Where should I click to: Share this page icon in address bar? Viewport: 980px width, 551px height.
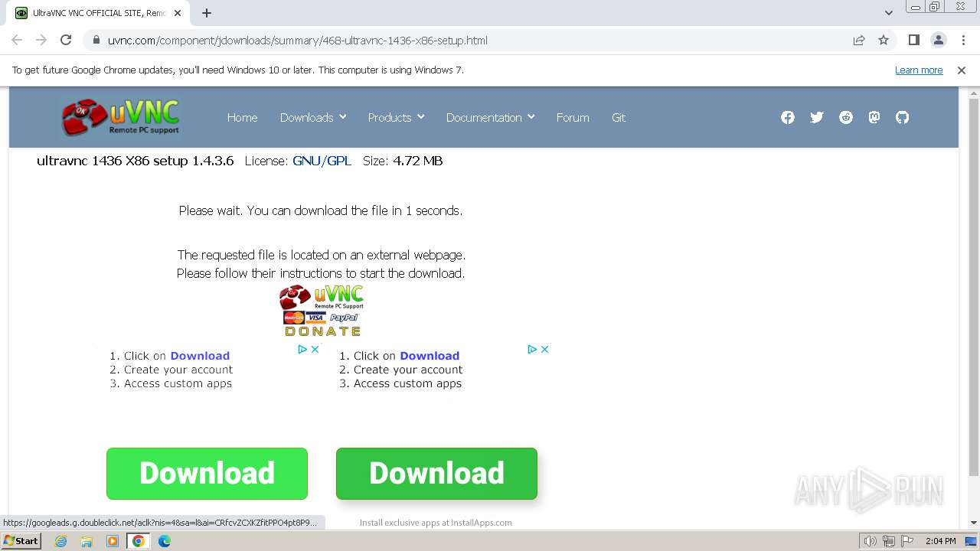859,40
